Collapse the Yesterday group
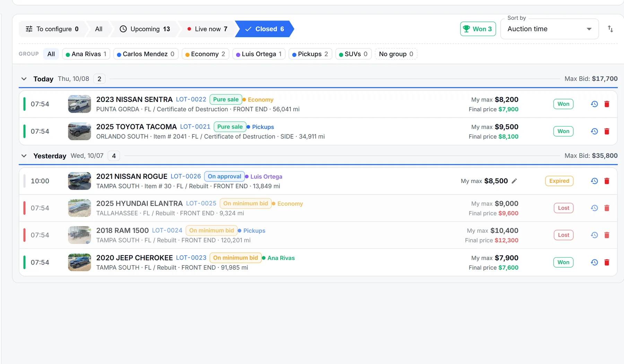Image resolution: width=624 pixels, height=364 pixels. coord(24,156)
